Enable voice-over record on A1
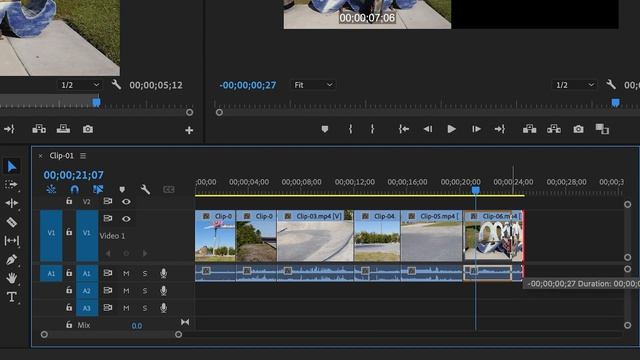640x360 pixels. click(163, 273)
